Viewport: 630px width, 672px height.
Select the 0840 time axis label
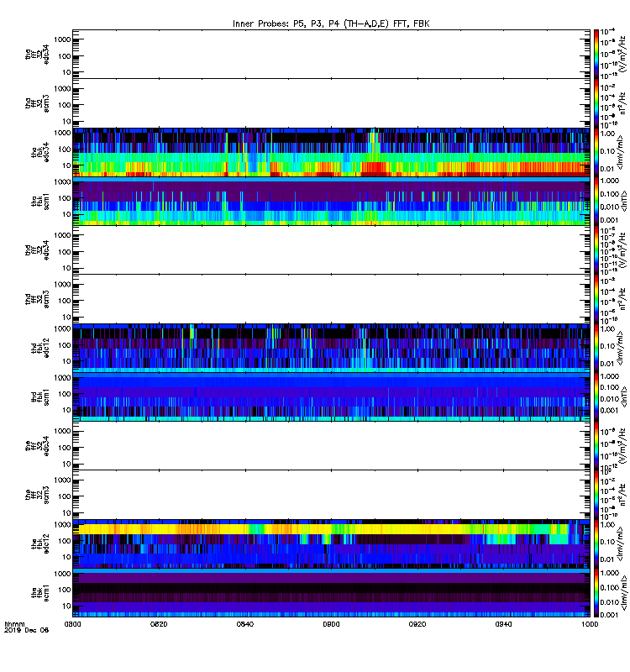244,624
